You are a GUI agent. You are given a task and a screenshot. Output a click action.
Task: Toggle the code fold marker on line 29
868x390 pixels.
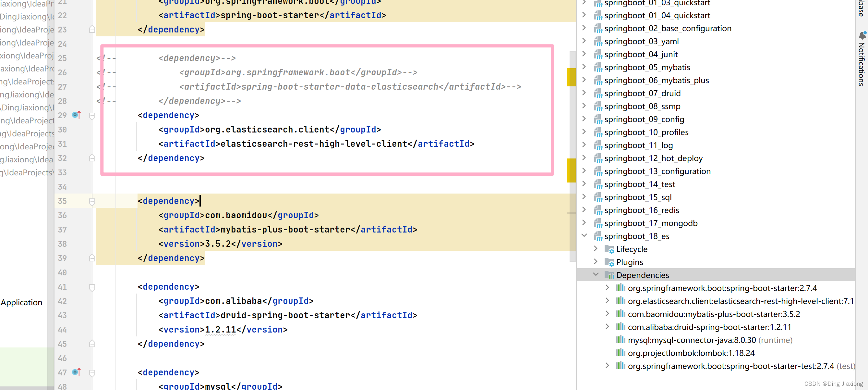(x=92, y=116)
